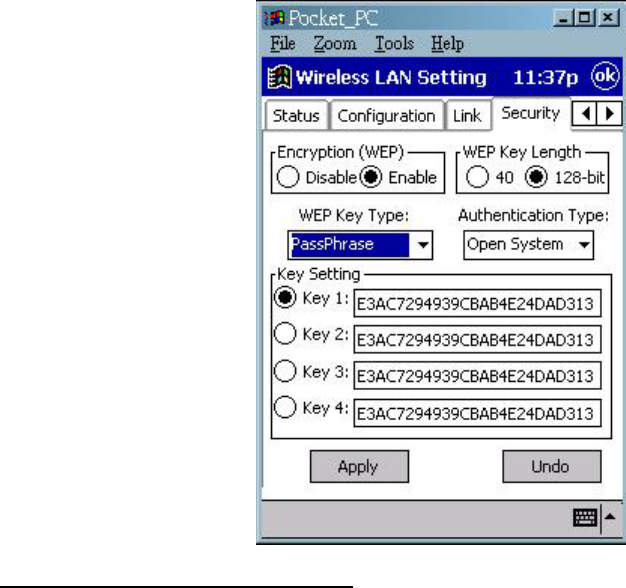Click the 11:37p clock display
The height and width of the screenshot is (588, 626).
tap(545, 77)
